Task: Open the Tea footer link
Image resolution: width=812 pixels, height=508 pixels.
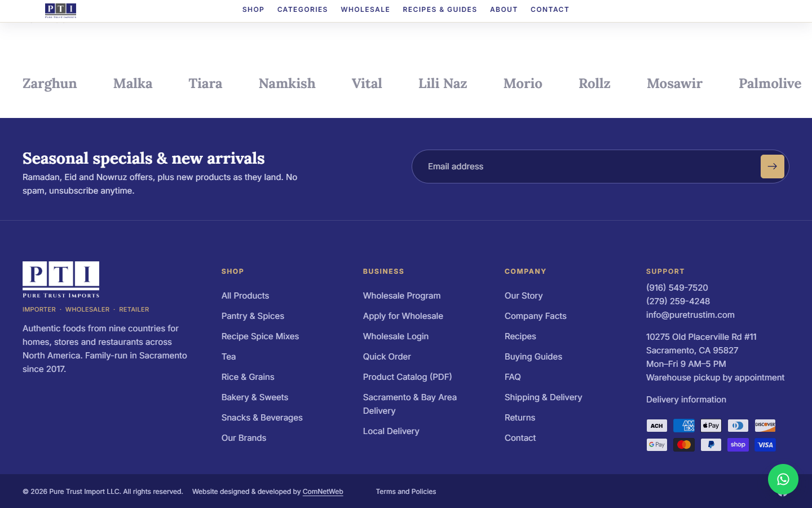Action: tap(228, 357)
